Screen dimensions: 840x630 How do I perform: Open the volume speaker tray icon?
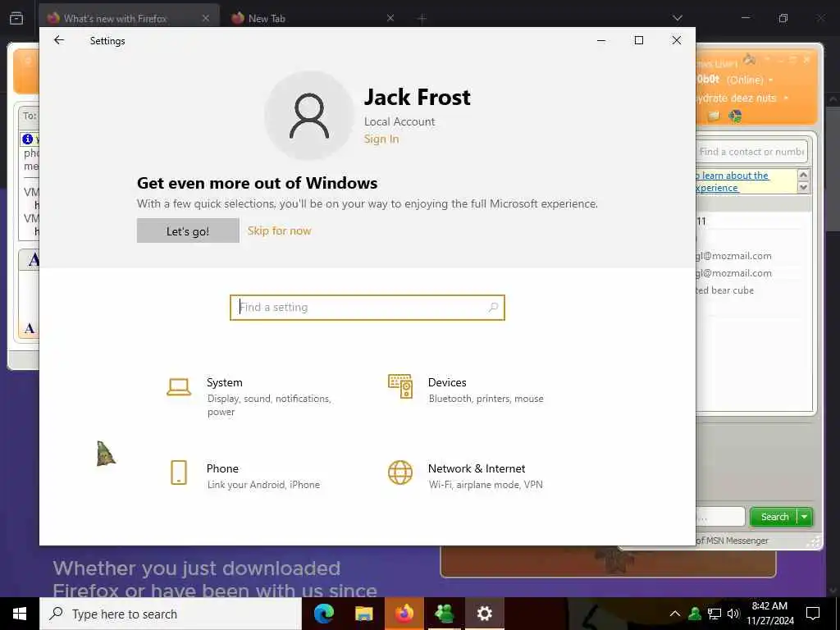733,614
